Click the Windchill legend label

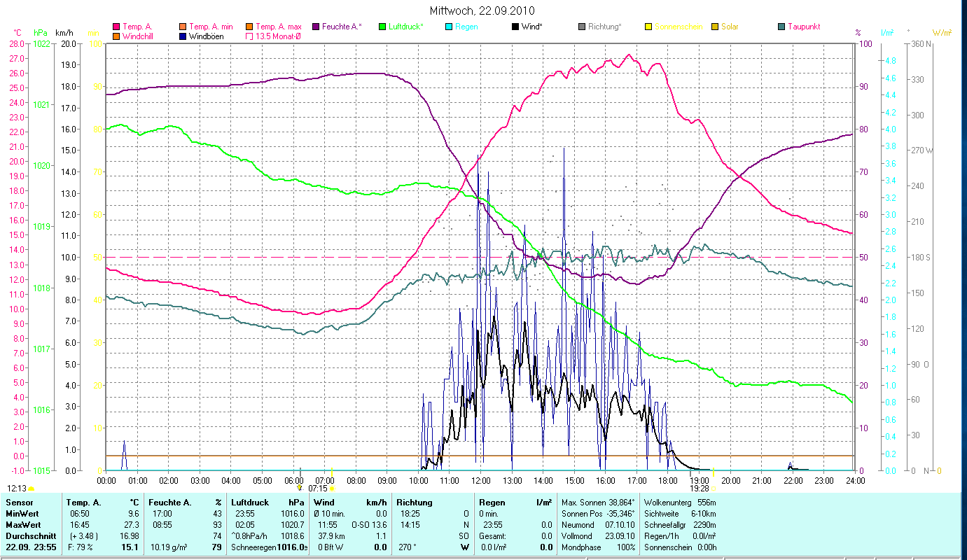pos(138,36)
